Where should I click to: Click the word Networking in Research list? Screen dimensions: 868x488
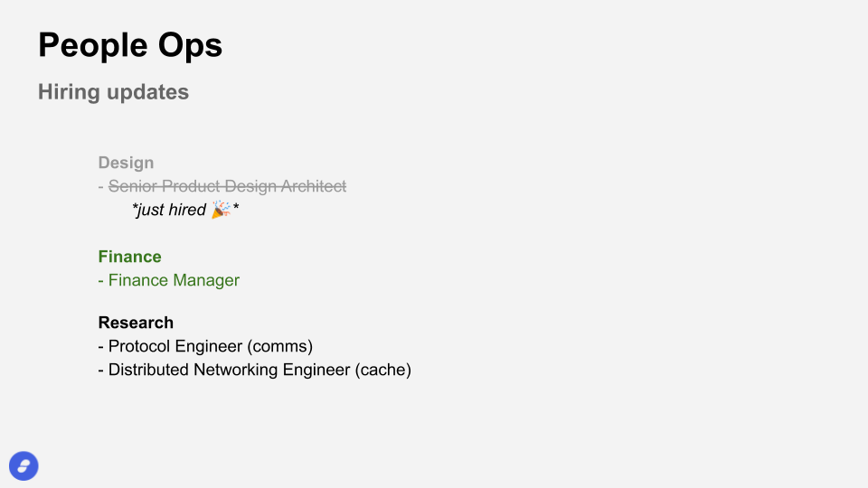point(236,370)
